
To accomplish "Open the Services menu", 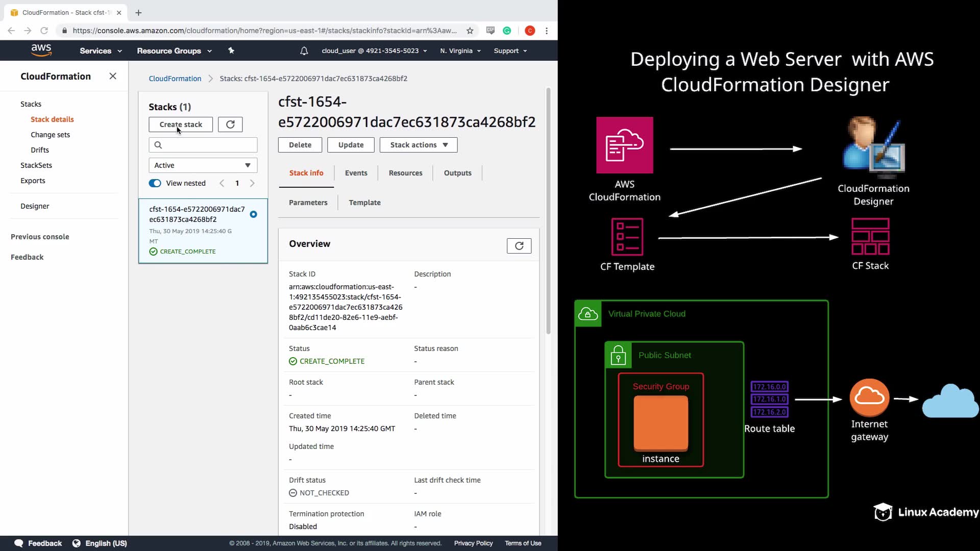I will click(101, 51).
